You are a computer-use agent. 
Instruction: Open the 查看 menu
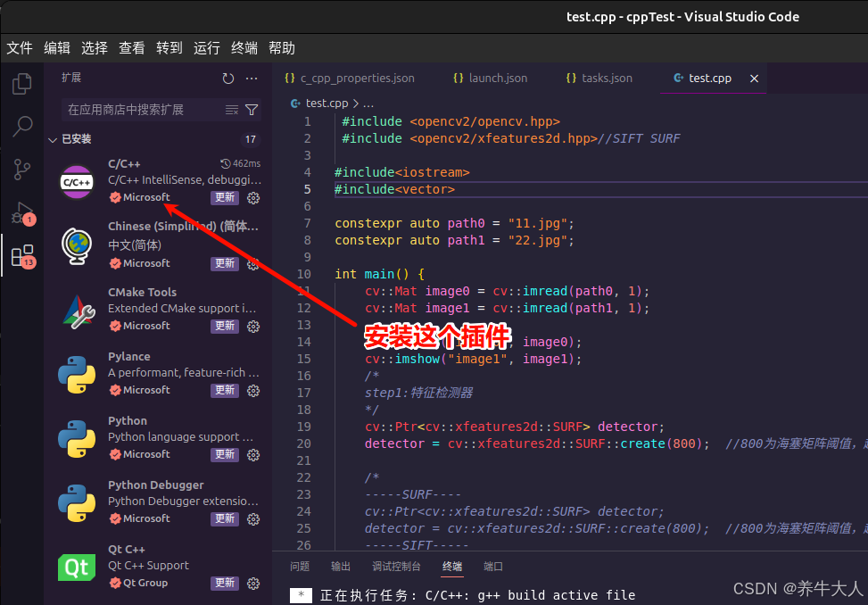coord(132,48)
